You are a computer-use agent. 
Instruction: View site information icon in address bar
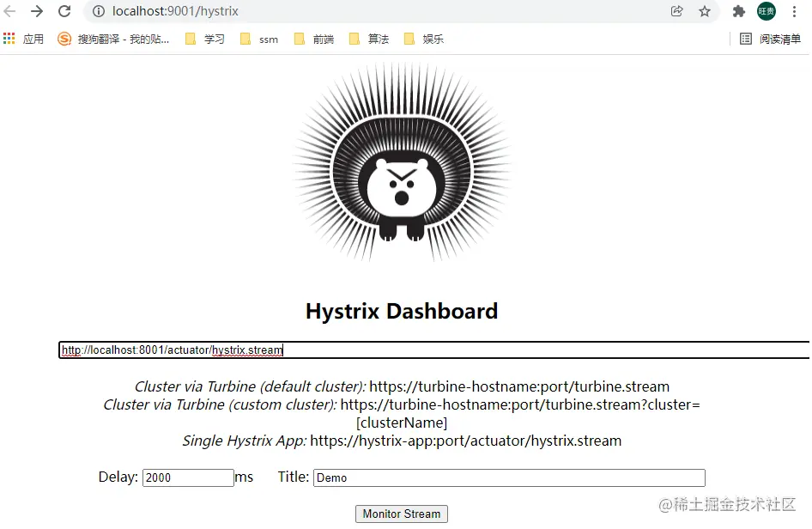99,11
